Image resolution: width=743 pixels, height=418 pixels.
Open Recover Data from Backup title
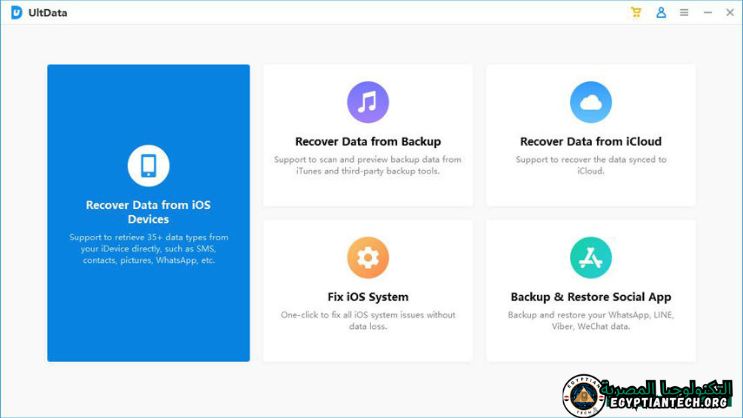pyautogui.click(x=368, y=142)
